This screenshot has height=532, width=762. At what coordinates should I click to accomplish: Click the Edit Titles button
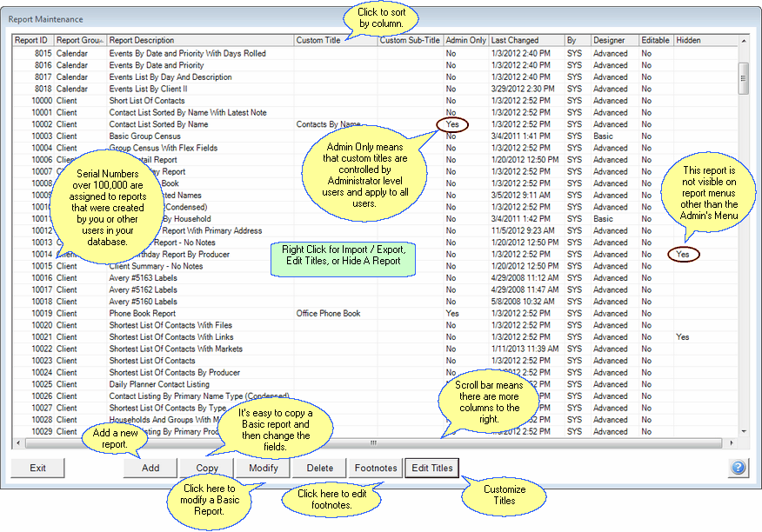point(431,468)
